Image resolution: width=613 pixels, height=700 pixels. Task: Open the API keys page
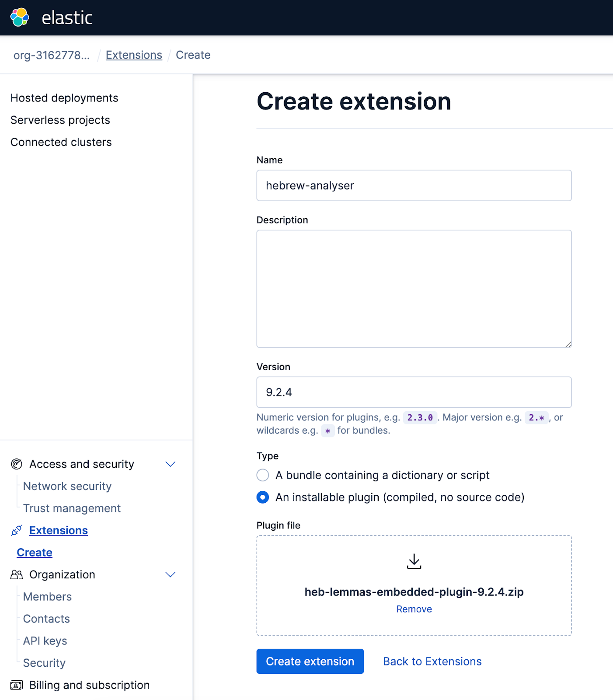tap(45, 641)
